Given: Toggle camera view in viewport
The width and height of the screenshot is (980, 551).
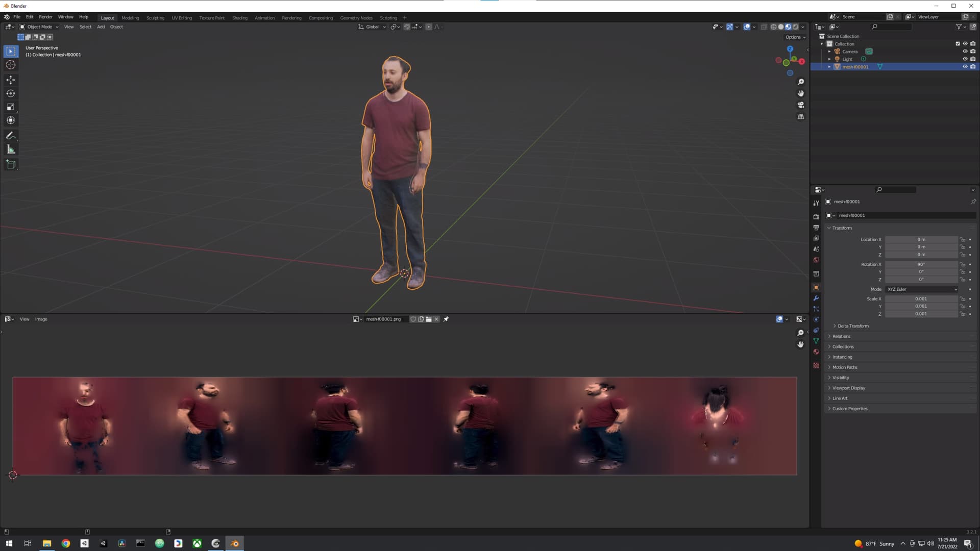Looking at the screenshot, I should point(801,105).
